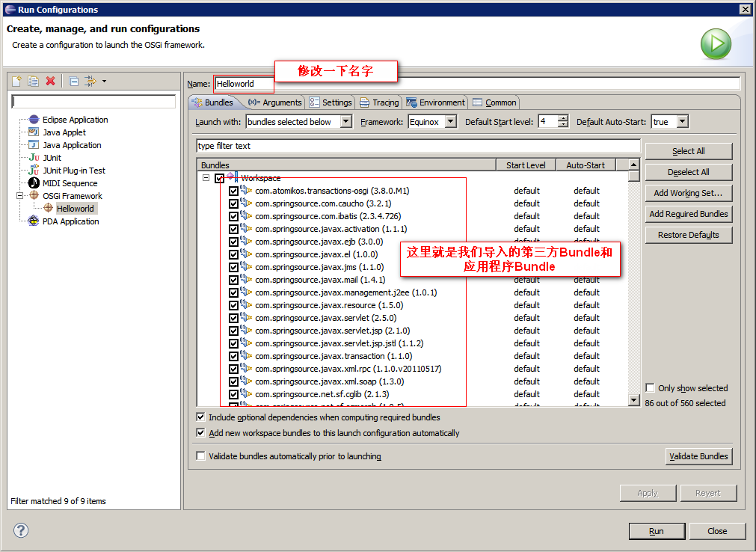Select the OSGi Framework icon

(34, 195)
